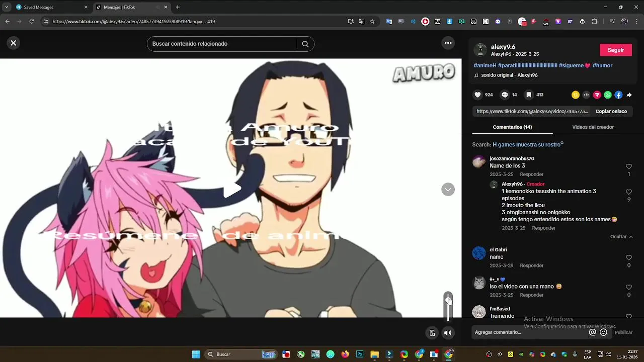Switch to Comentarios (14) tab
Viewport: 644px width, 362px height.
click(512, 127)
